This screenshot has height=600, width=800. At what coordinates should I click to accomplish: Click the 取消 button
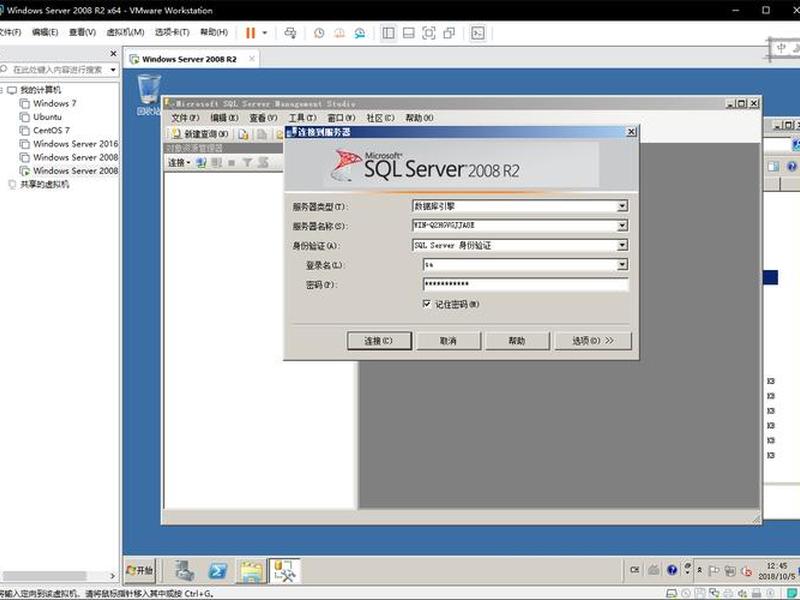[x=448, y=341]
